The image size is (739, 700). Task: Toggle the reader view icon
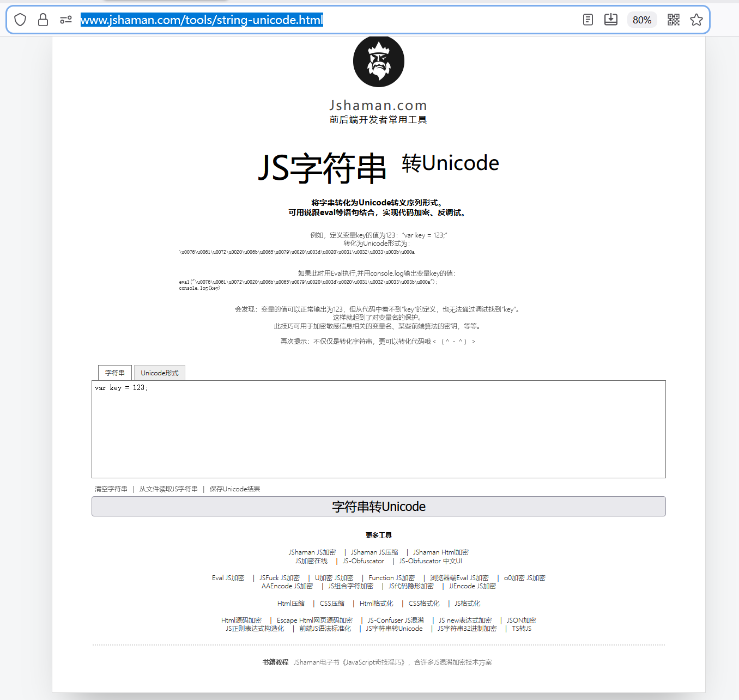(x=587, y=20)
